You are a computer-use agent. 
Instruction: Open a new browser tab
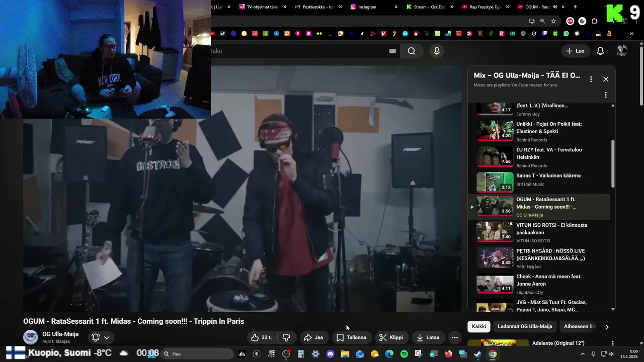point(575,7)
